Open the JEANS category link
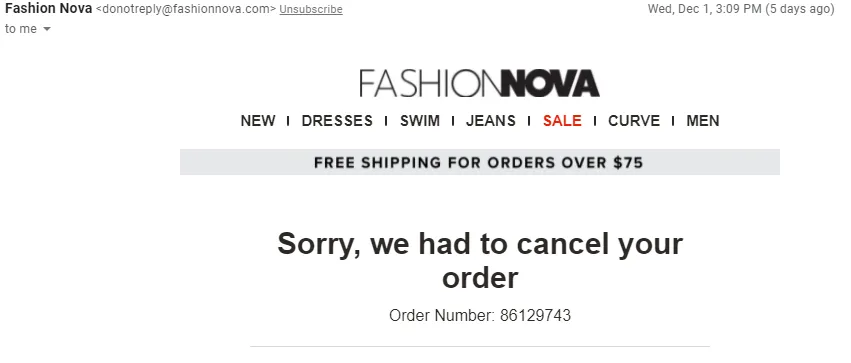 click(x=491, y=120)
